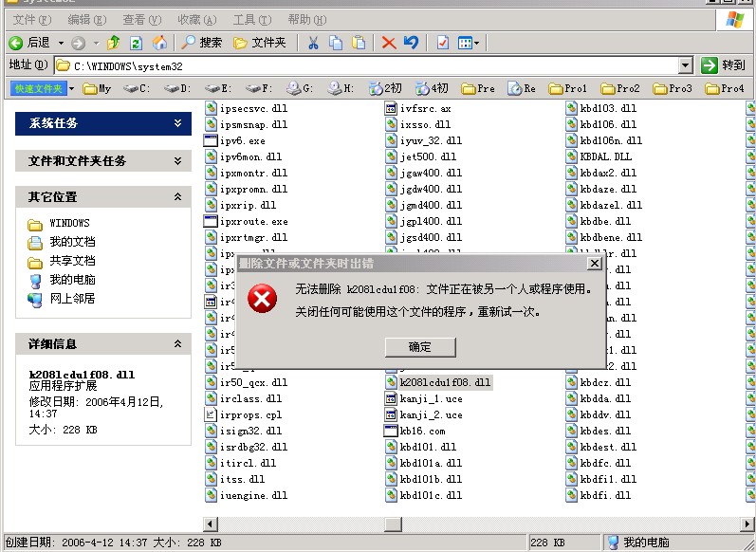Click the red Delete X icon
This screenshot has height=552, width=756.
389,43
